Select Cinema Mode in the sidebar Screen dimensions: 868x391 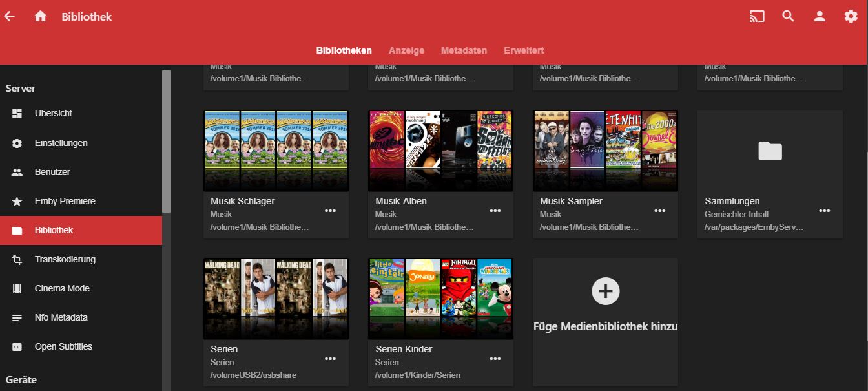(x=81, y=289)
